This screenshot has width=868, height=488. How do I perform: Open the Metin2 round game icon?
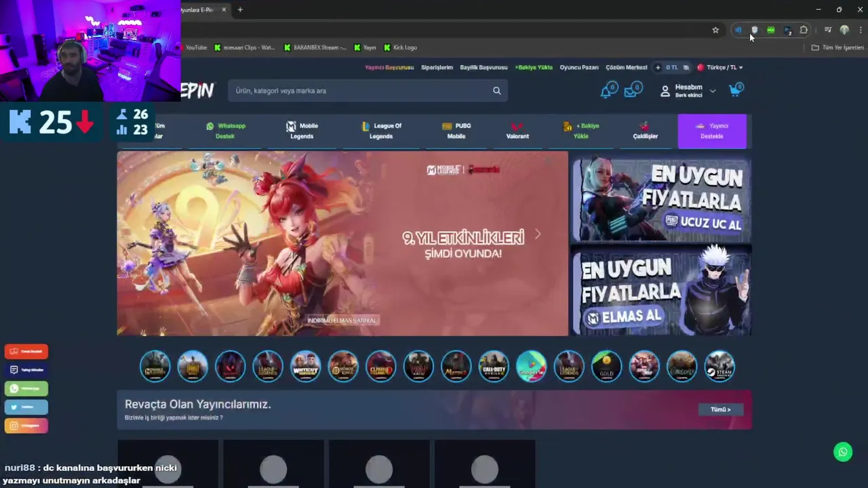456,366
